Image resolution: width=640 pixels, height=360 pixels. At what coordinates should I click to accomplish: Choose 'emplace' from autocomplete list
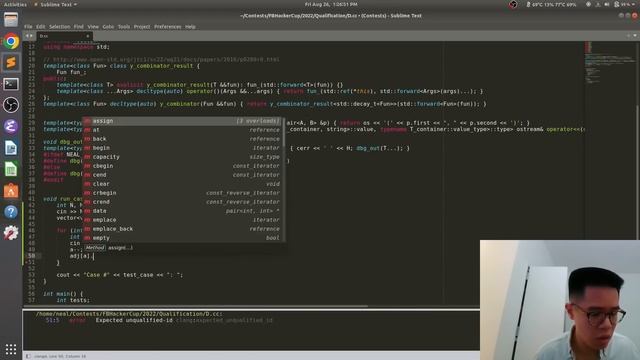[183, 220]
